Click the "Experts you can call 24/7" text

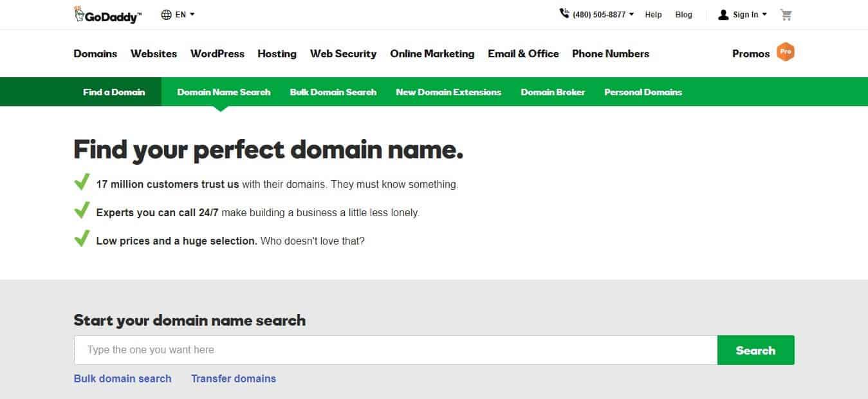(158, 212)
